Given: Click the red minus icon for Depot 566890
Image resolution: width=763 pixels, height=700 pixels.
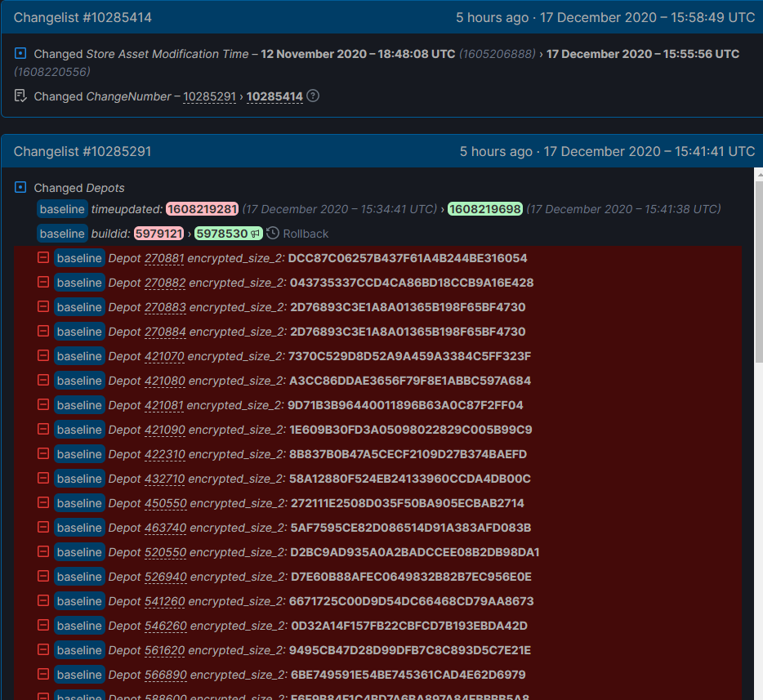Looking at the screenshot, I should pos(43,675).
